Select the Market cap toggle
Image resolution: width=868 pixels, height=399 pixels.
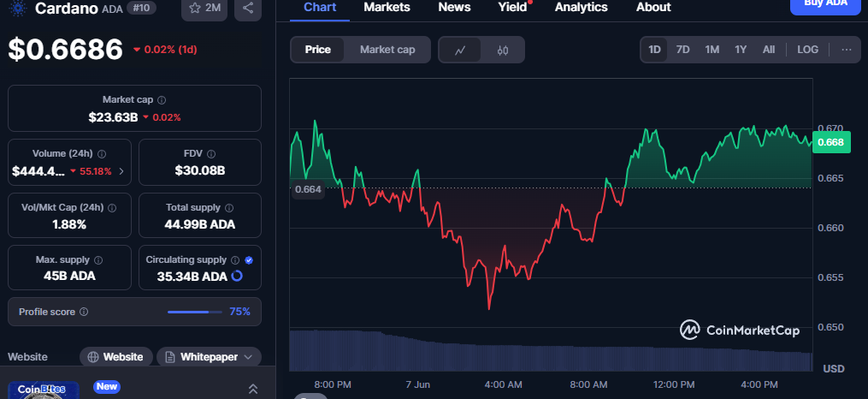point(387,50)
